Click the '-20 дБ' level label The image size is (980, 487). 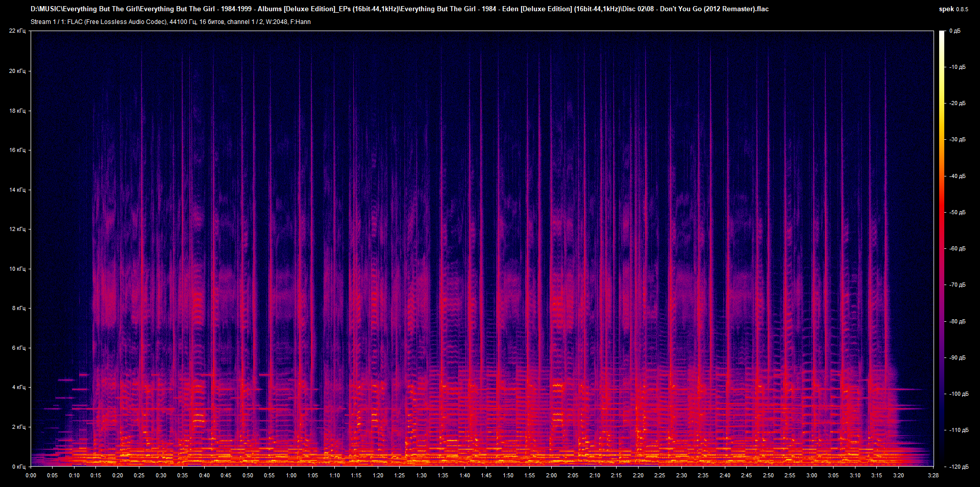(957, 104)
